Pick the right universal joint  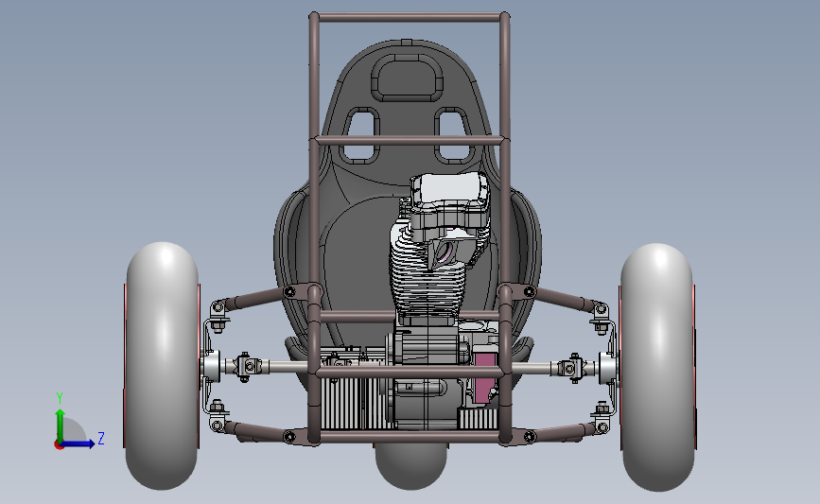click(572, 368)
